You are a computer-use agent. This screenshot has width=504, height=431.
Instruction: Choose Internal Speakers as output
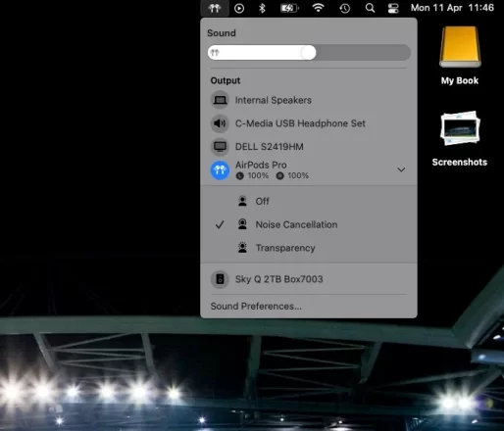pos(309,100)
